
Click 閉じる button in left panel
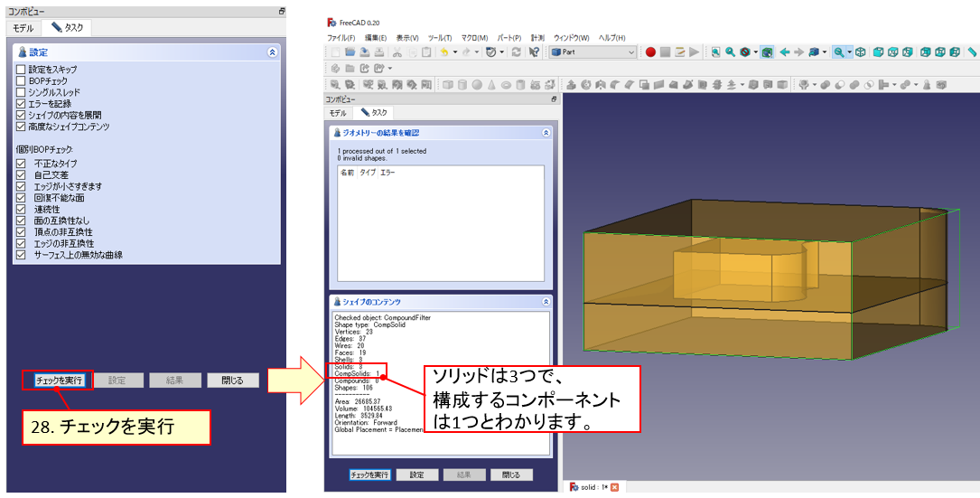[x=232, y=380]
